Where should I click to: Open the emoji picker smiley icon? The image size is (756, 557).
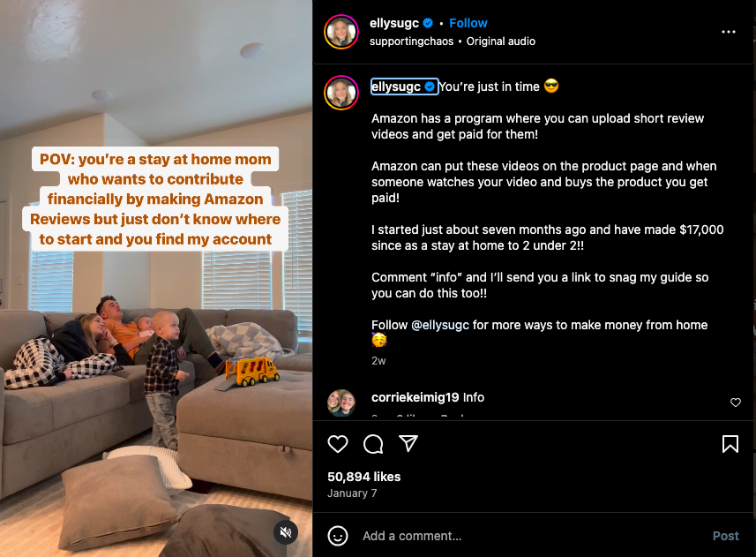tap(338, 536)
